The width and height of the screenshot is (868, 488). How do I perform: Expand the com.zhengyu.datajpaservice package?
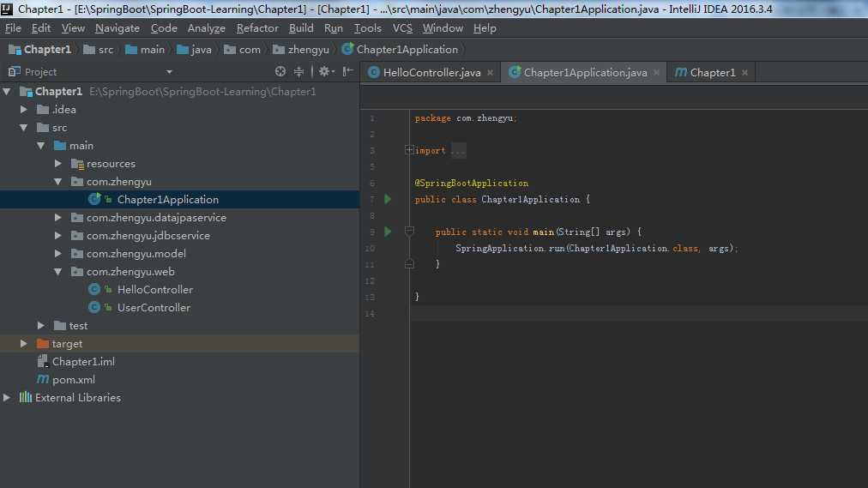tap(58, 218)
